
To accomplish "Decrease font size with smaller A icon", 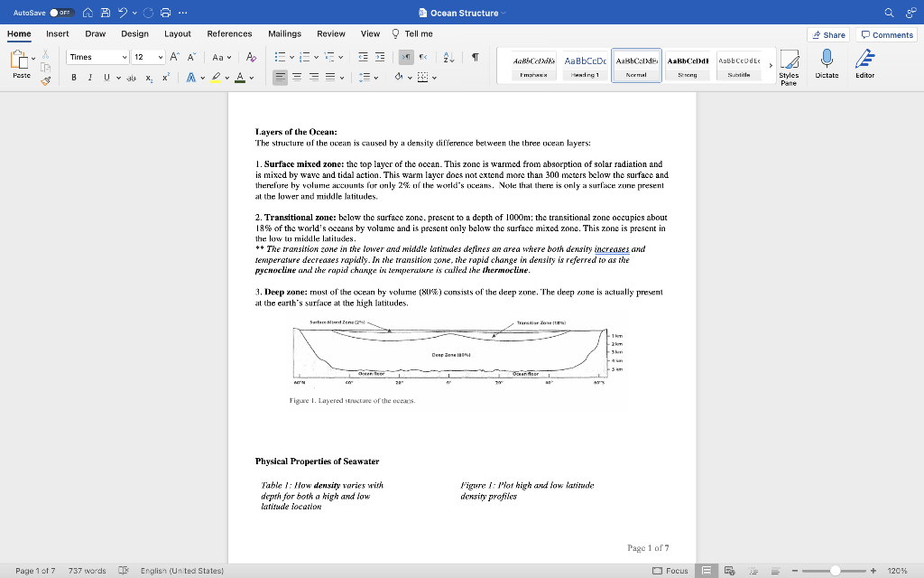I will [x=191, y=57].
